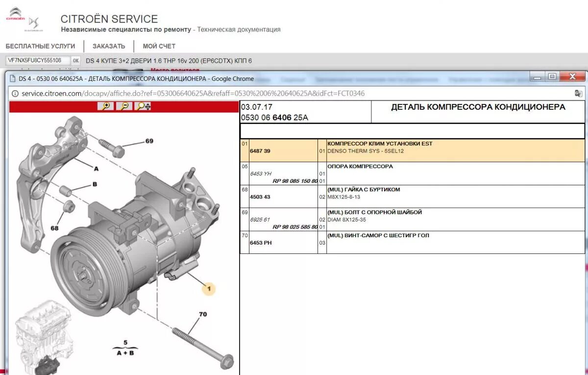This screenshot has height=375, width=588.
Task: Maximize the Chrome popup window
Action: (x=552, y=77)
